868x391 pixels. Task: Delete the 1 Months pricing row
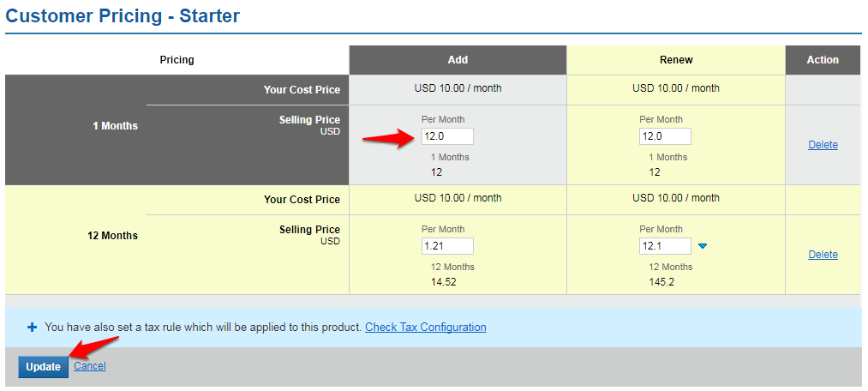tap(823, 145)
